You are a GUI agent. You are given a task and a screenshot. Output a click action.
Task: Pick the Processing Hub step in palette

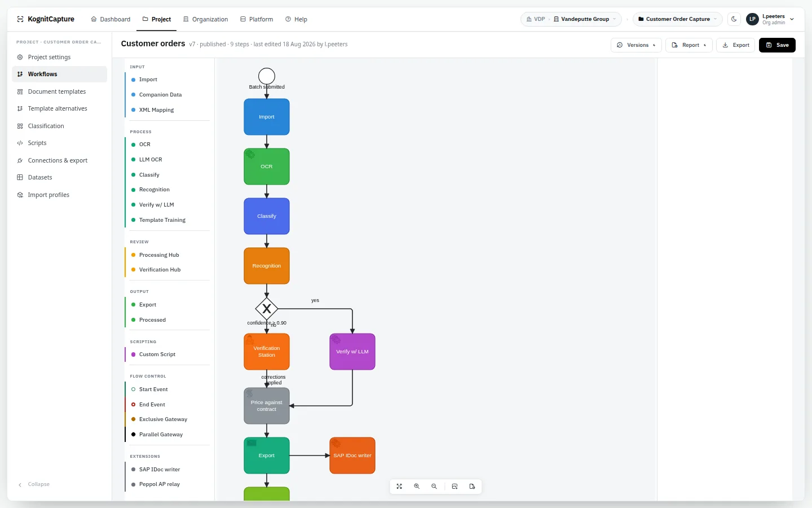point(168,255)
